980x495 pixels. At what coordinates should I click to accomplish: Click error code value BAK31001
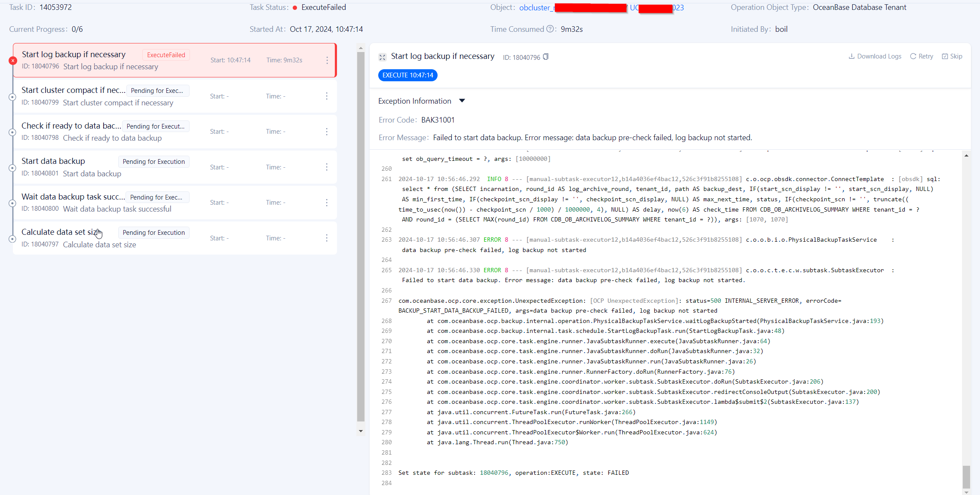438,120
